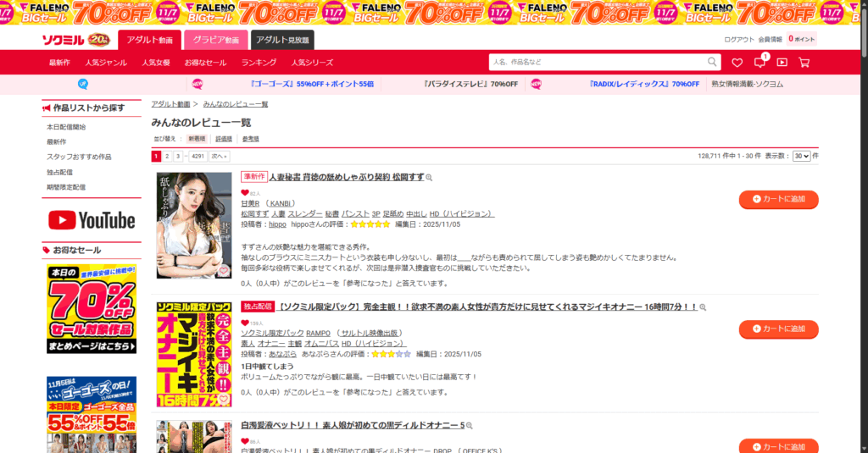Open お得なセール in the navigation bar
868x453 pixels.
point(205,63)
